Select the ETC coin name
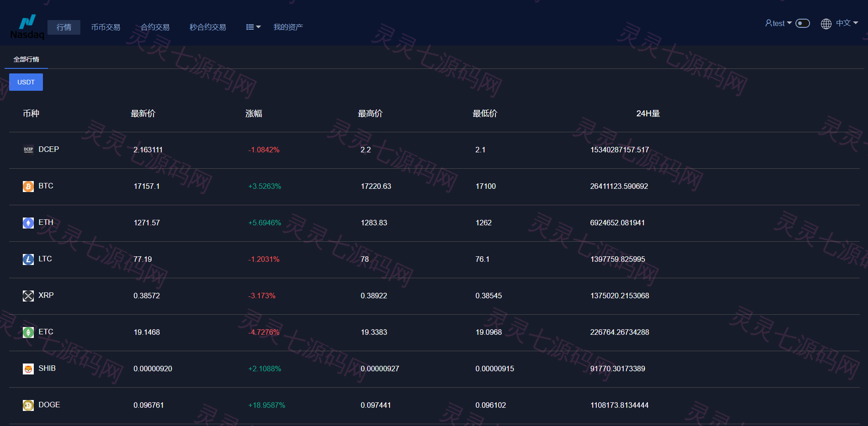 coord(46,332)
